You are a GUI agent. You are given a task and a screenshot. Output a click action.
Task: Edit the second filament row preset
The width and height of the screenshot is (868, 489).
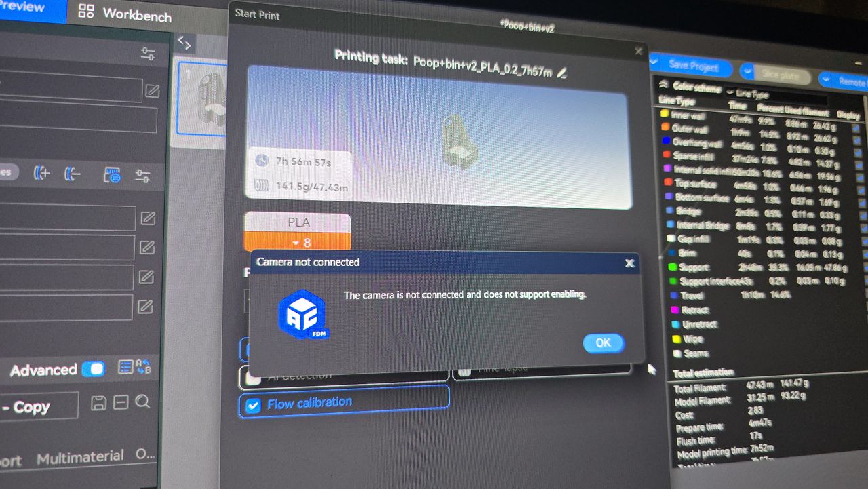[147, 248]
